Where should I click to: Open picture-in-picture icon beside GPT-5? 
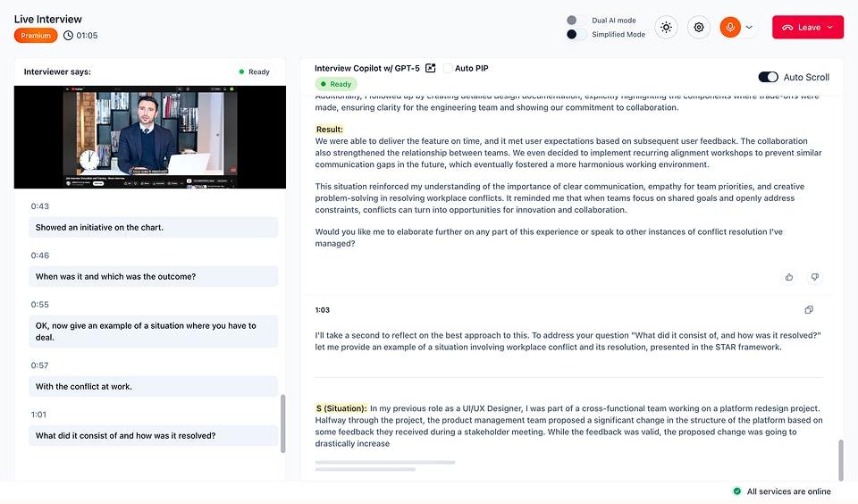(x=431, y=68)
